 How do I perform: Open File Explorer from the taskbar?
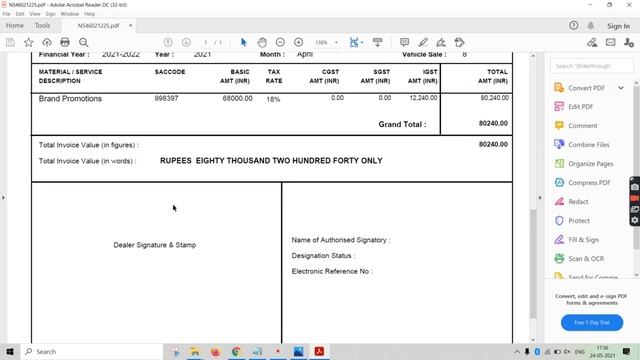tap(195, 351)
